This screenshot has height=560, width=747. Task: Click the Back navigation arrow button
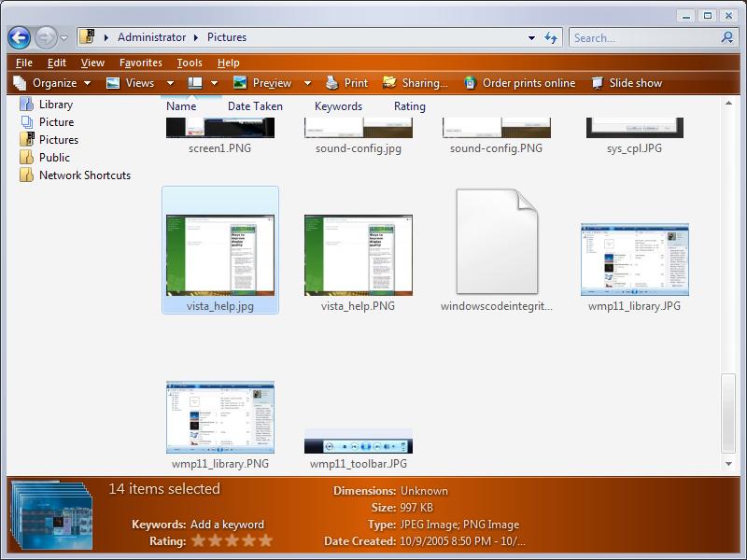pos(19,37)
